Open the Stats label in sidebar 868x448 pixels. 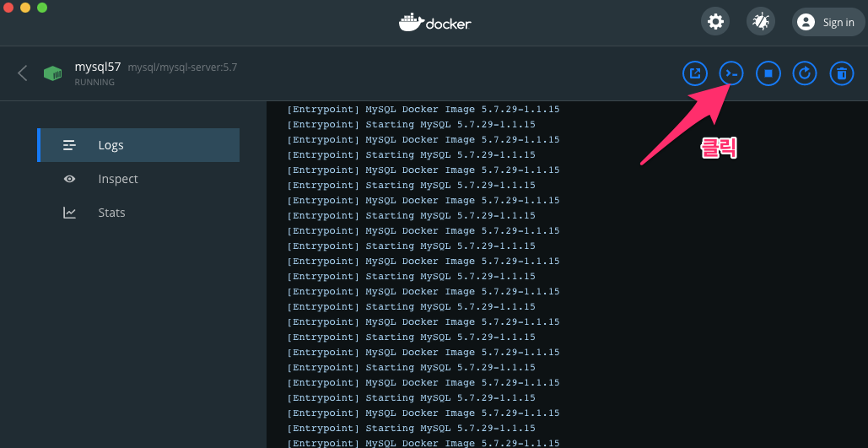(111, 213)
